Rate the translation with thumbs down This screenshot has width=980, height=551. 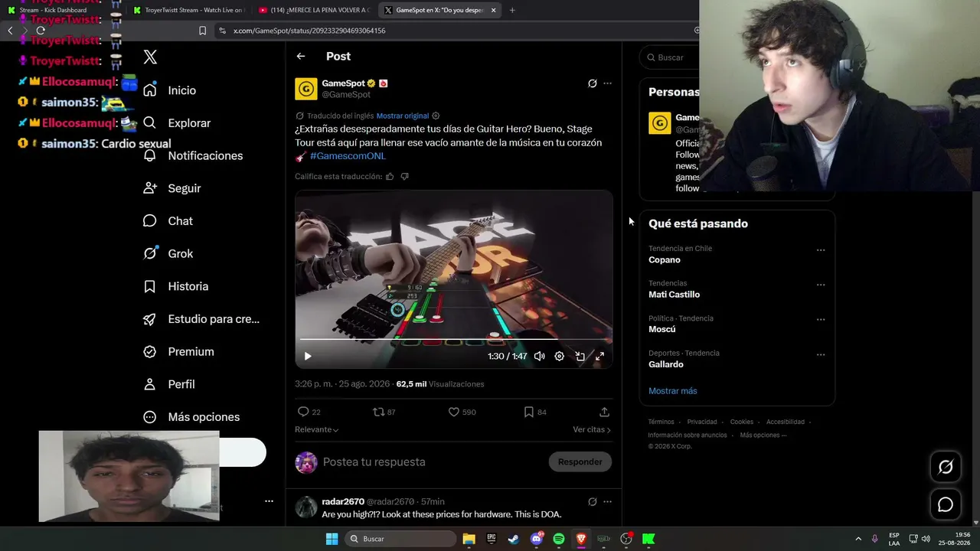click(405, 177)
